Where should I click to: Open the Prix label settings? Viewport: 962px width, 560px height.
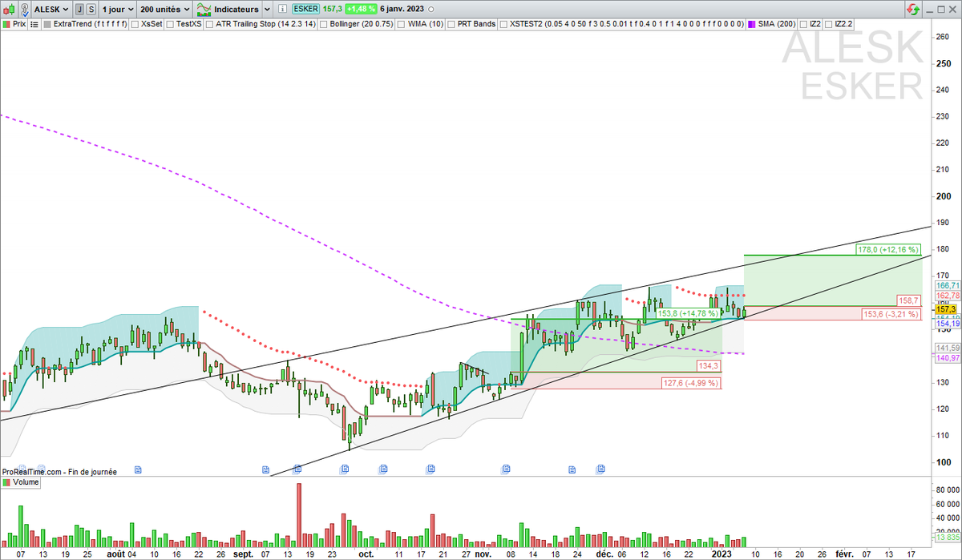click(x=20, y=24)
